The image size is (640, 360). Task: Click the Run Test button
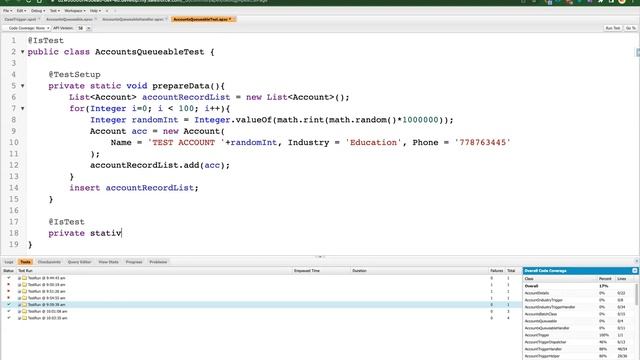coord(613,28)
